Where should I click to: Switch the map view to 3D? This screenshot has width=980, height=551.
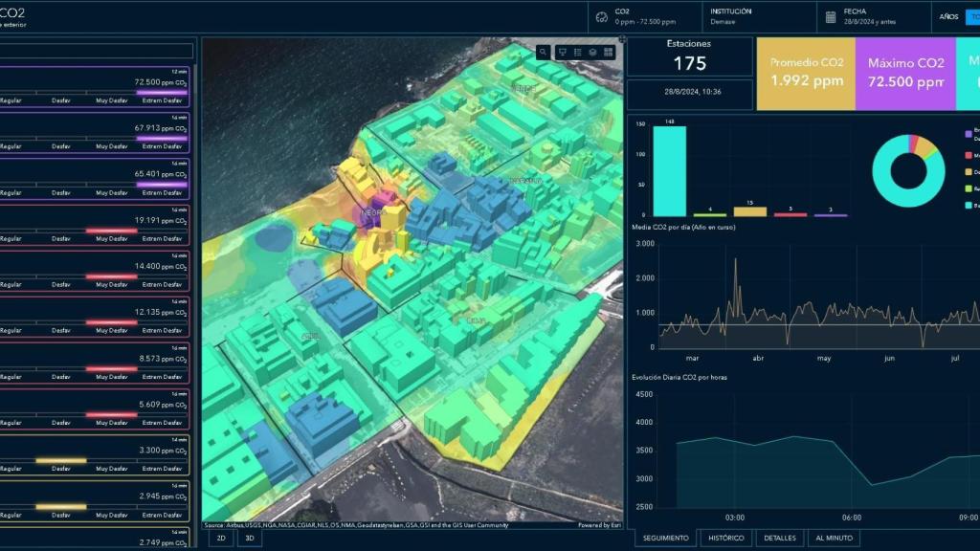(248, 538)
